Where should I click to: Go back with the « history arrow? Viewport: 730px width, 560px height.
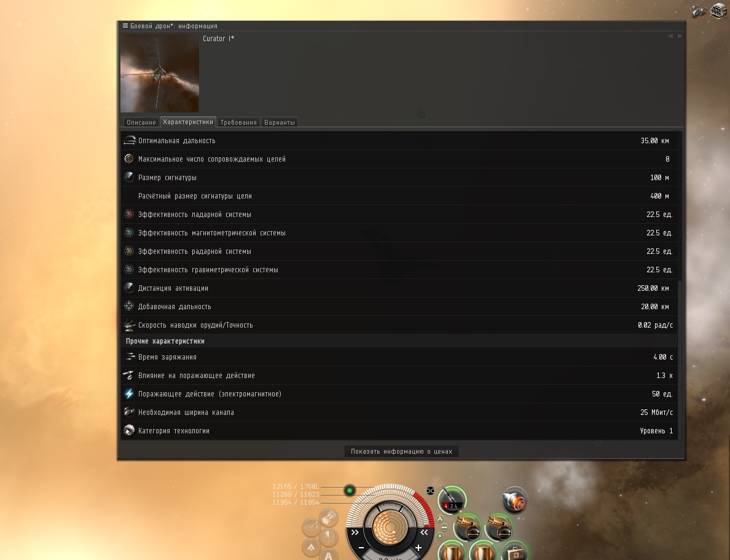(671, 36)
